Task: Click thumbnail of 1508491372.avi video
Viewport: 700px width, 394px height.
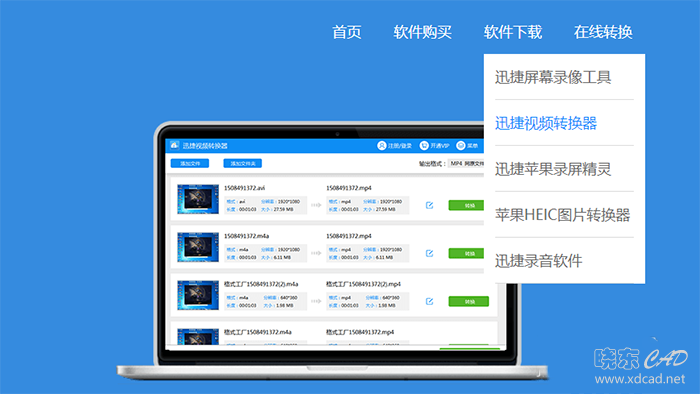Action: 198,199
